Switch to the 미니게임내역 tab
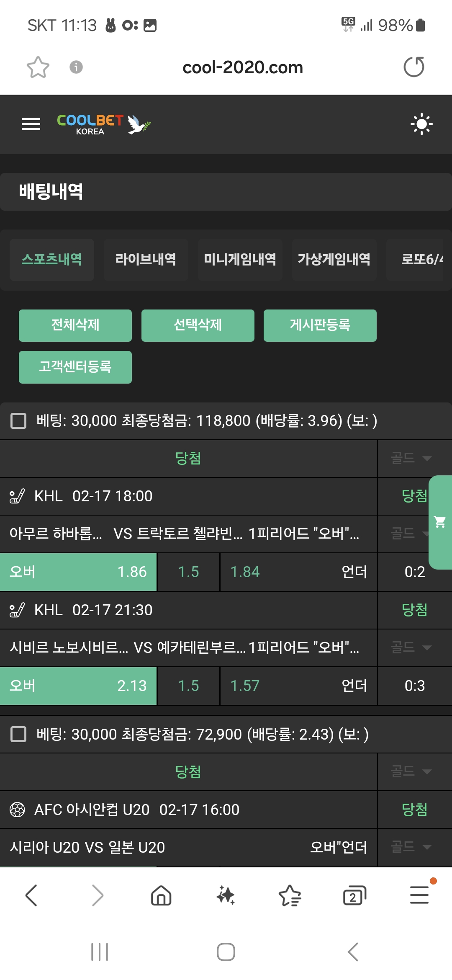 point(240,259)
